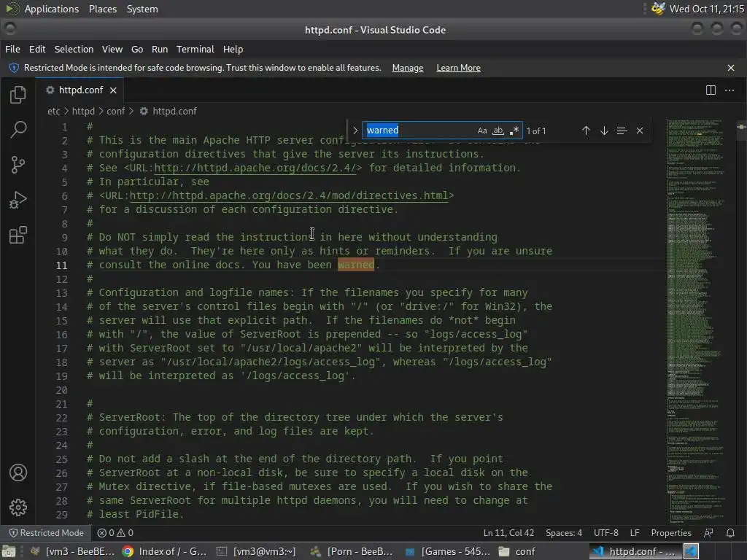Open the Edit menu
Screen dimensions: 747x560
37,49
